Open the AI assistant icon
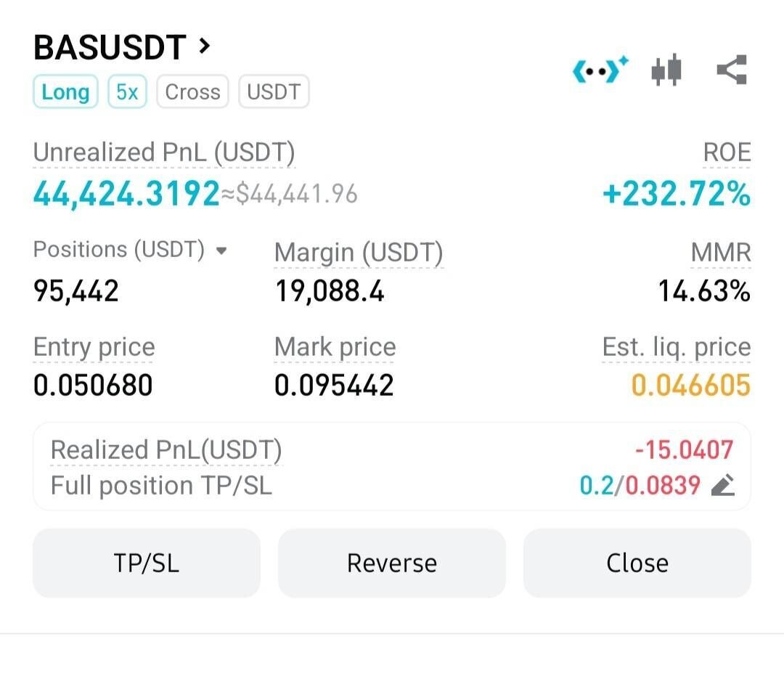 pos(600,70)
